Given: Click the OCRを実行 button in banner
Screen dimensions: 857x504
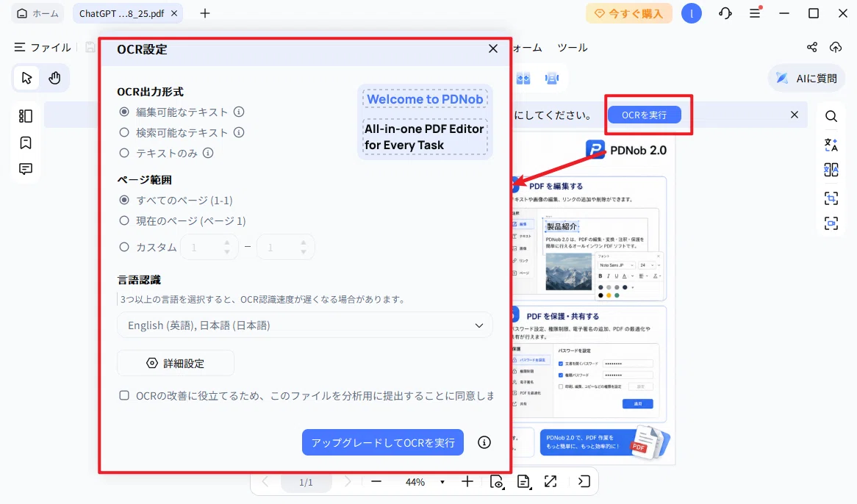Looking at the screenshot, I should [645, 115].
